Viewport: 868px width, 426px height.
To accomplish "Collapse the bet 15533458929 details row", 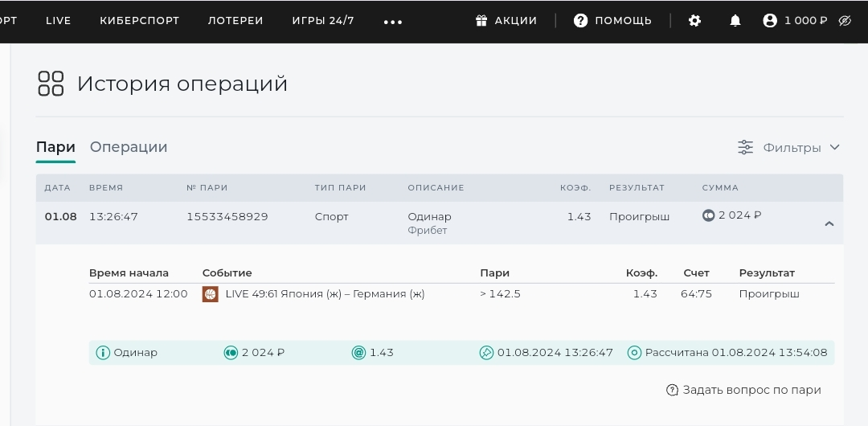I will (829, 224).
